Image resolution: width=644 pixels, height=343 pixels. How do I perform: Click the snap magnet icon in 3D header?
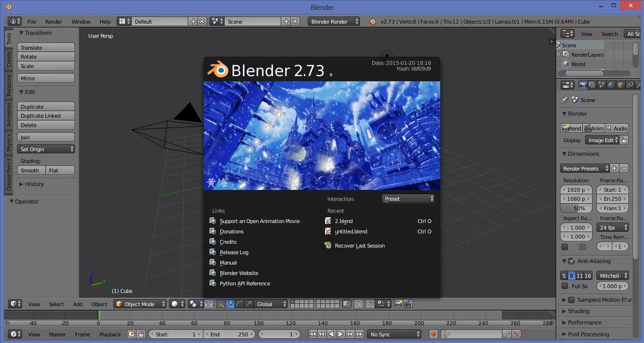(370, 304)
